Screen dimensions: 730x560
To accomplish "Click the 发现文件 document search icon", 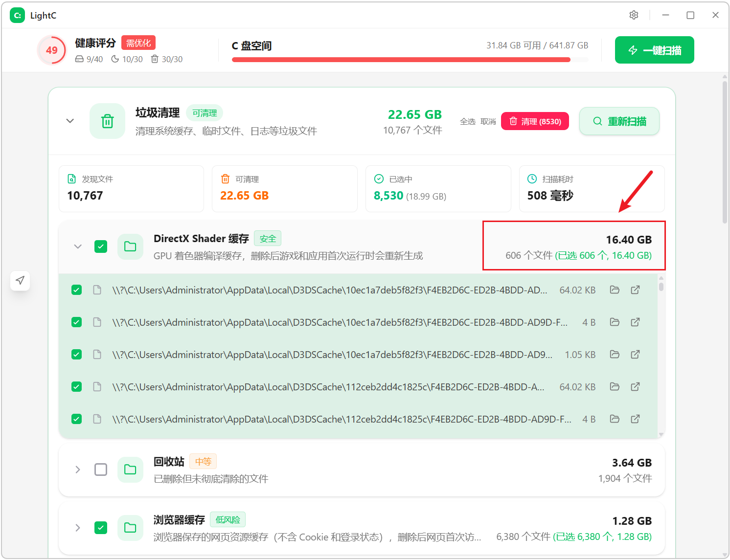I will click(72, 179).
